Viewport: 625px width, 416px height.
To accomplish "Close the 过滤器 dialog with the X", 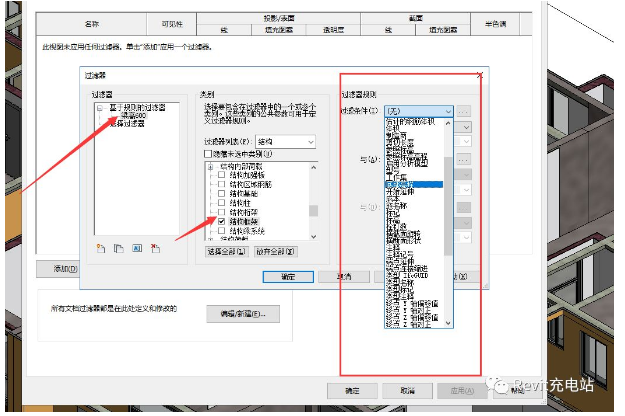I will (480, 75).
